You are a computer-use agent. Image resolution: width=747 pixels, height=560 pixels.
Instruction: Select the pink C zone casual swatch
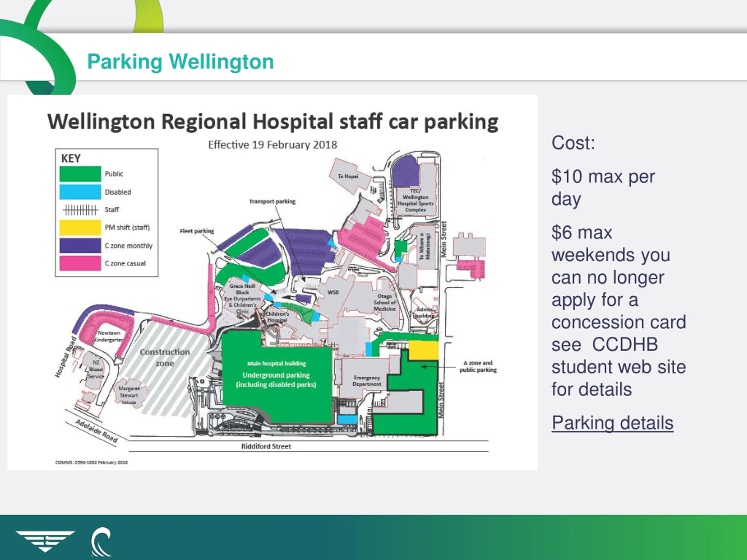pyautogui.click(x=80, y=263)
